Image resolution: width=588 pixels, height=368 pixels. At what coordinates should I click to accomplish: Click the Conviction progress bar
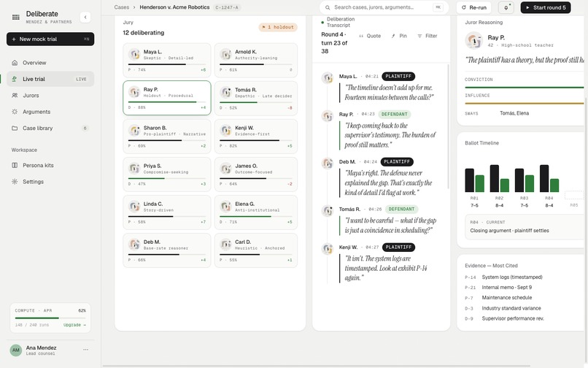525,88
